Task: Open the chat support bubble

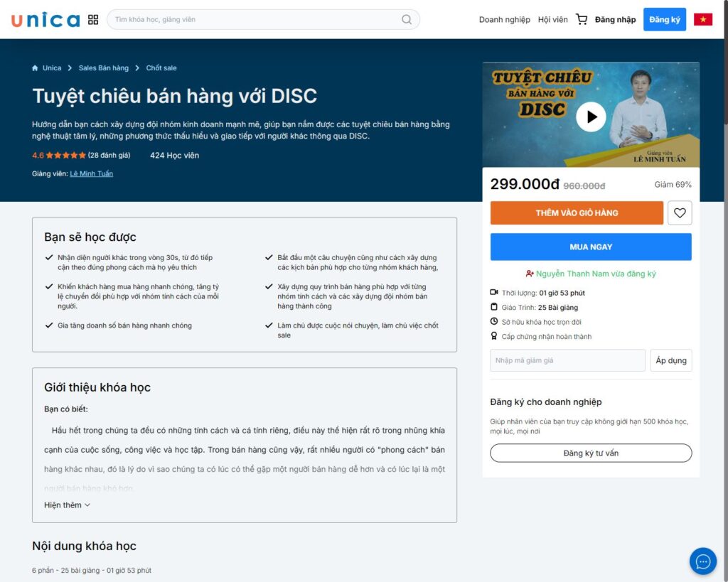Action: [702, 561]
